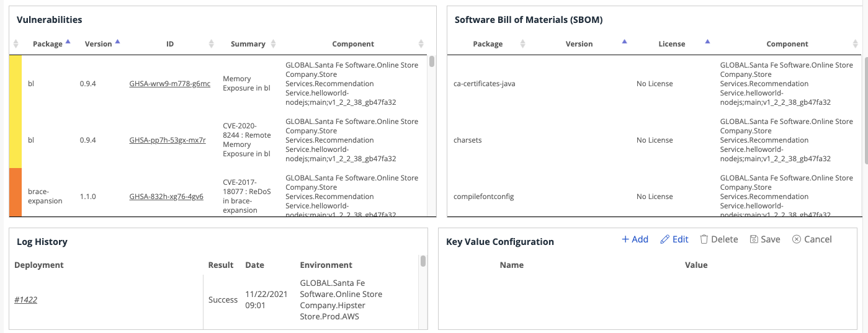Click the Date column header
This screenshot has width=868, height=333.
click(x=254, y=265)
